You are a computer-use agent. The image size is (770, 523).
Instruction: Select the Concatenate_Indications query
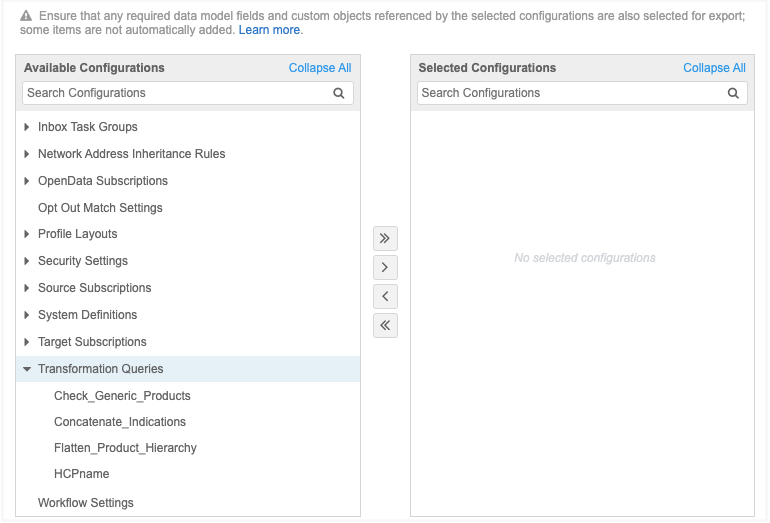[120, 422]
